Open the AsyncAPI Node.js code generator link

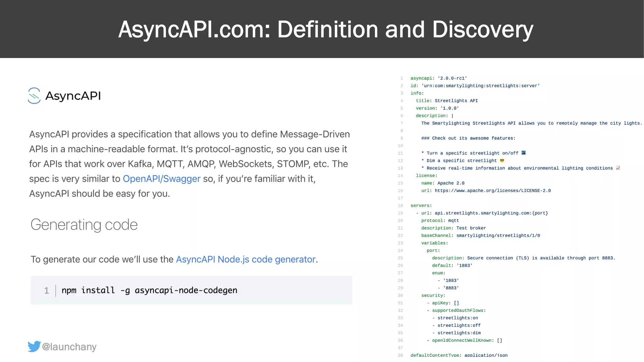click(246, 259)
